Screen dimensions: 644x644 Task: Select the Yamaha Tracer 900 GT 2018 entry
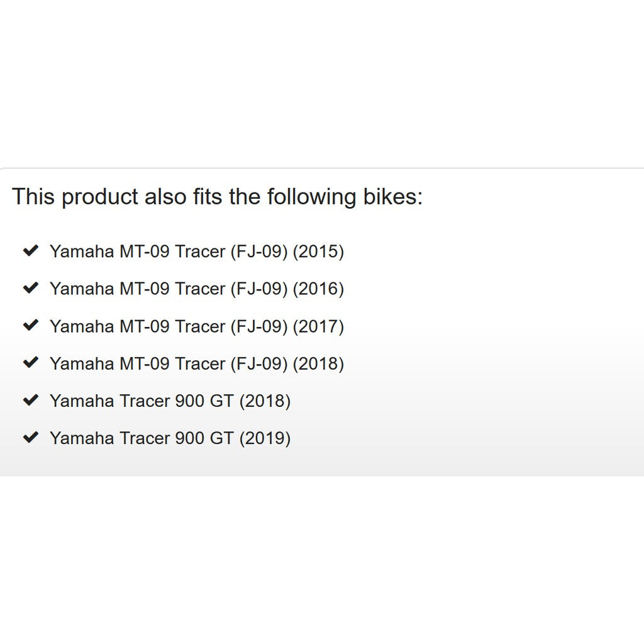[170, 401]
